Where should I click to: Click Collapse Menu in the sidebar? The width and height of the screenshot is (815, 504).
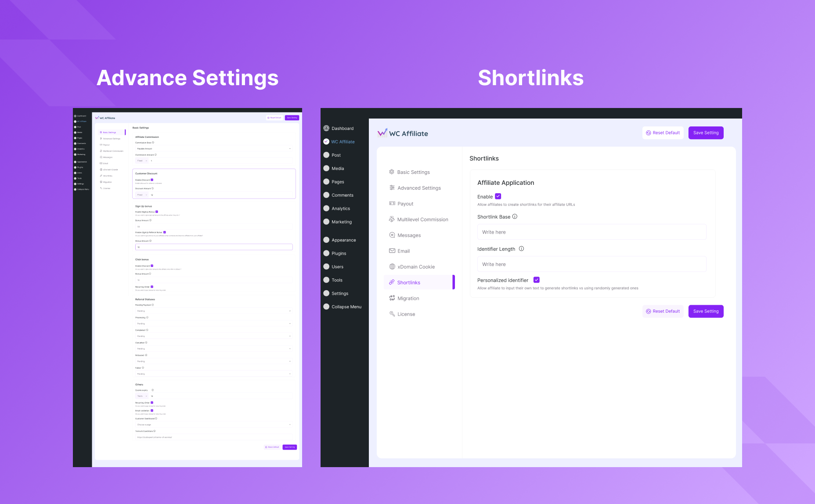(343, 307)
